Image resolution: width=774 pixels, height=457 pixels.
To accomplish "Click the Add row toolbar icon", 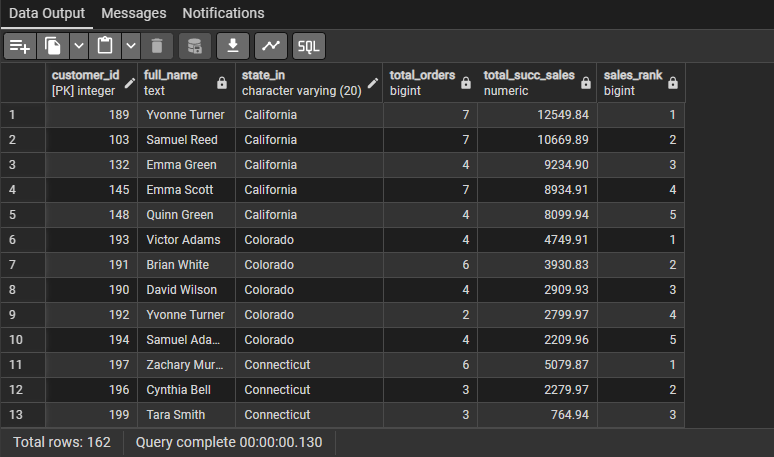I will [21, 45].
